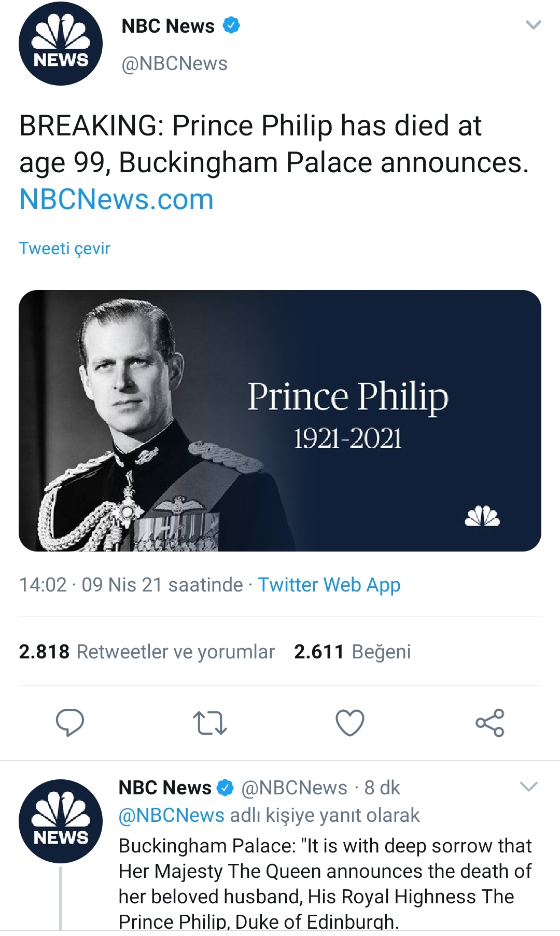Image resolution: width=560 pixels, height=936 pixels.
Task: Open NBC News profile picture at top
Action: pos(61,44)
